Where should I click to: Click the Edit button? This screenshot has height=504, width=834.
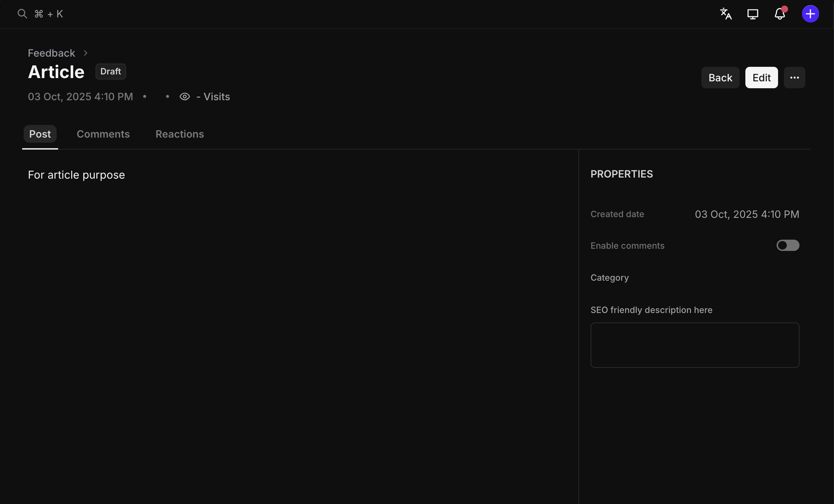[x=761, y=77]
